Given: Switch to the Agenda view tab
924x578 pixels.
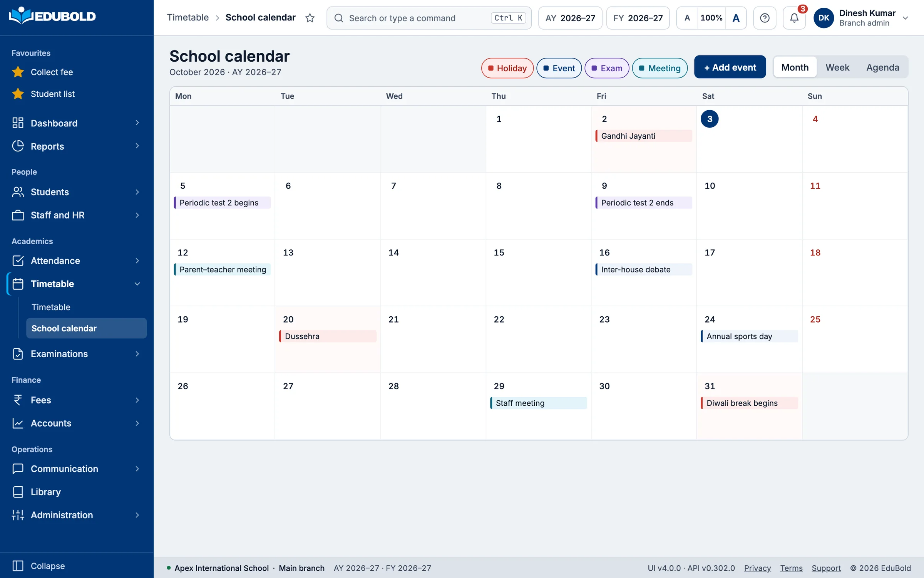Looking at the screenshot, I should [882, 67].
